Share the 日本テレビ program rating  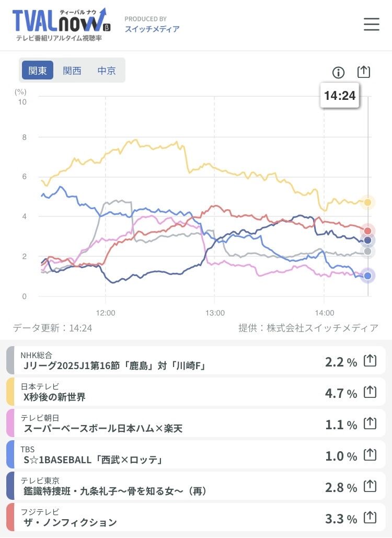(x=370, y=392)
